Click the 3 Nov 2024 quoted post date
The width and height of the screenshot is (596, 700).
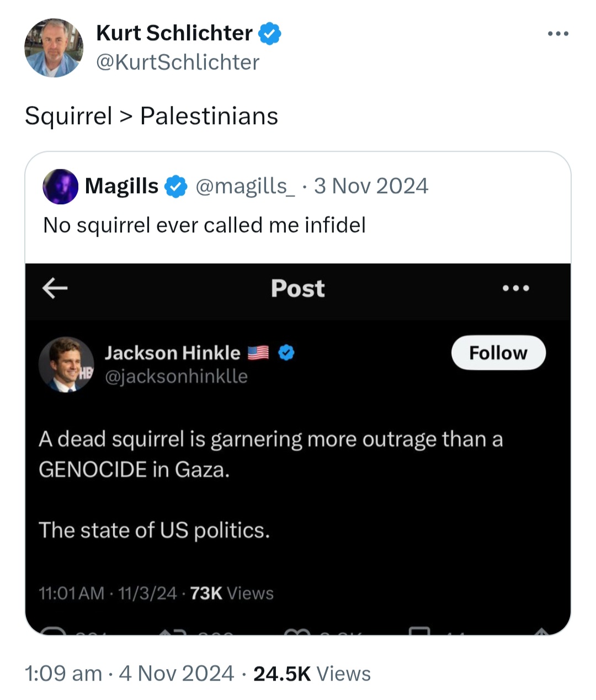point(371,187)
